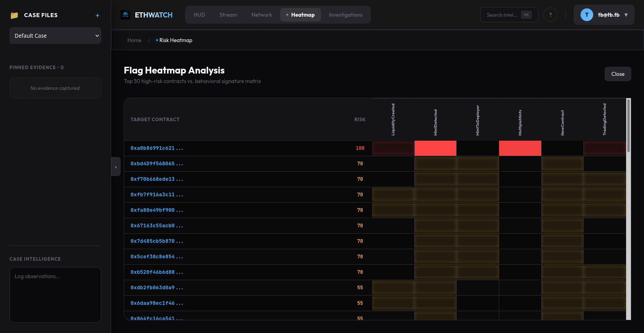
Task: Open contract 0xa0b86991c621 link
Action: (157, 148)
